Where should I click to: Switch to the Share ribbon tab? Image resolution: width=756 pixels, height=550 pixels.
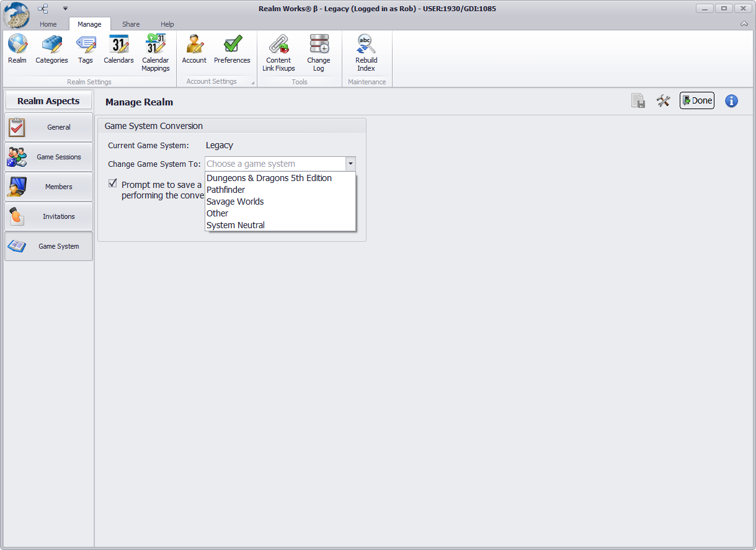pos(131,24)
